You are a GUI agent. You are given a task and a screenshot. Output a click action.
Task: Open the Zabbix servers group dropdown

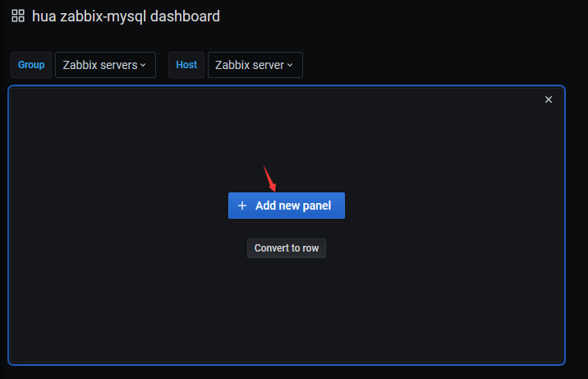pyautogui.click(x=105, y=65)
